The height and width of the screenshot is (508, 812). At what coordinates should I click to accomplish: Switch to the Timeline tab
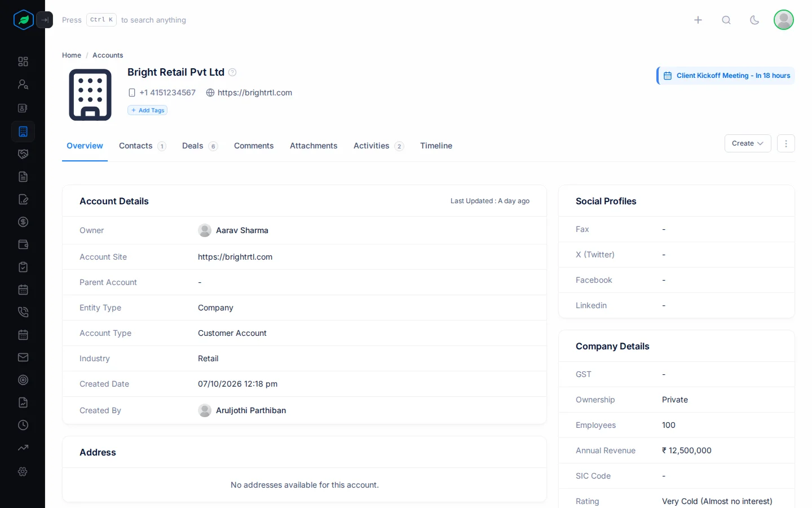436,146
